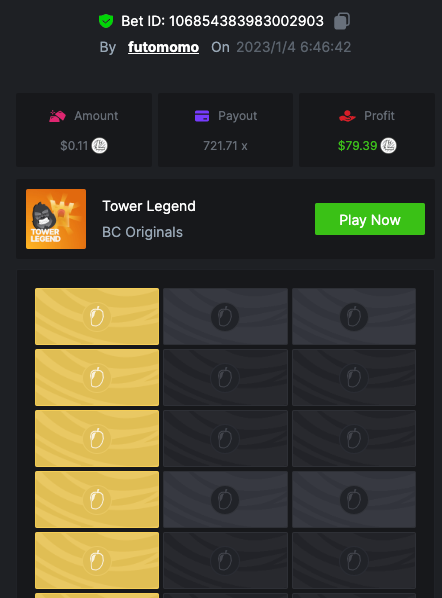The width and height of the screenshot is (442, 598).
Task: Select the gold tile in the second row
Action: (97, 378)
